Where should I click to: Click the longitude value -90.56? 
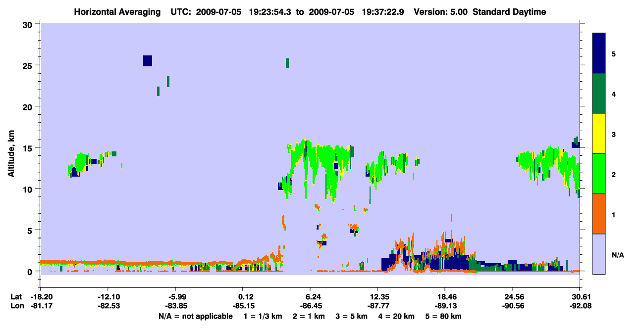(x=512, y=306)
